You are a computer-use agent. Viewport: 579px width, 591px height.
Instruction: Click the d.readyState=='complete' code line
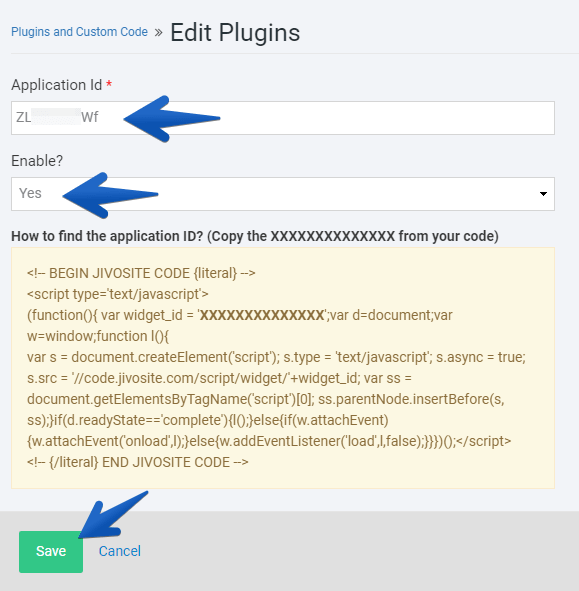click(208, 420)
